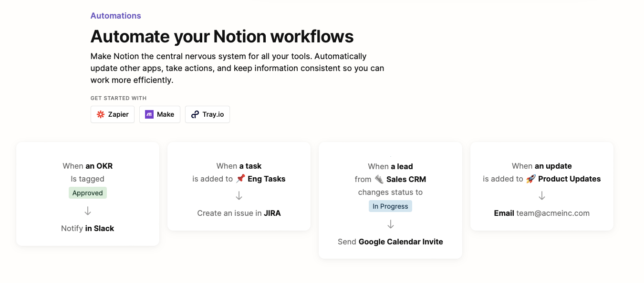This screenshot has height=283, width=644.
Task: Click the downward arrow in the update card
Action: [x=541, y=195]
